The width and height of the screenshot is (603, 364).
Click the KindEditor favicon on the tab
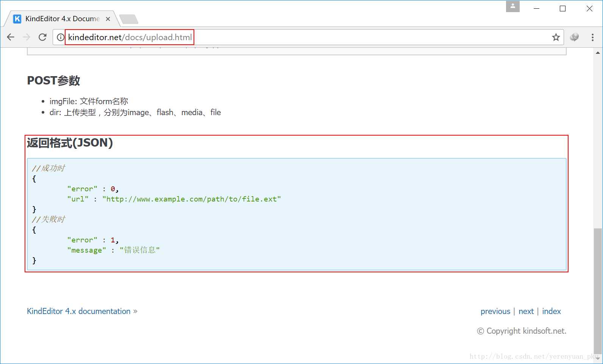[x=17, y=19]
